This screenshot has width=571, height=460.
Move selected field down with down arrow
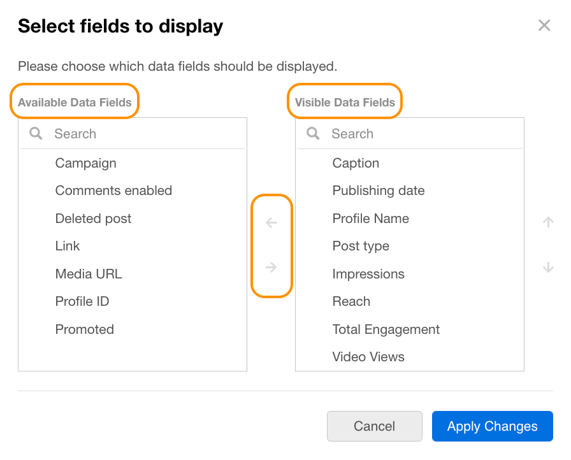tap(548, 267)
